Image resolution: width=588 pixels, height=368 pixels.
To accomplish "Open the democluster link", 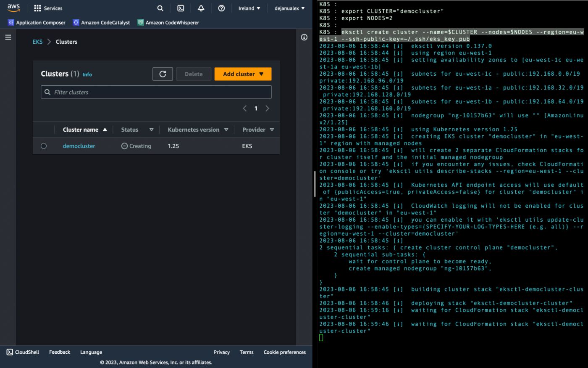I will tap(79, 146).
